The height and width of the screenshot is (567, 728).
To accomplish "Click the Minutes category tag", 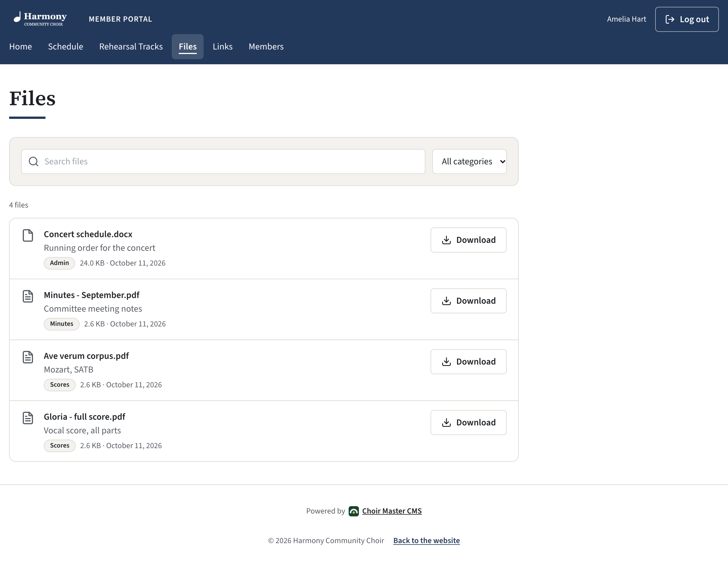I will pyautogui.click(x=62, y=324).
